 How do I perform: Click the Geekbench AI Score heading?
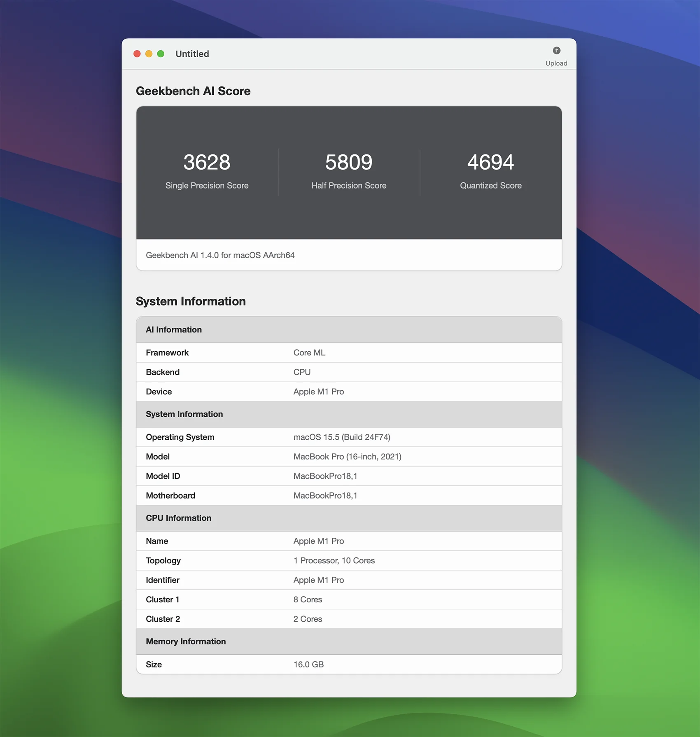pyautogui.click(x=193, y=91)
